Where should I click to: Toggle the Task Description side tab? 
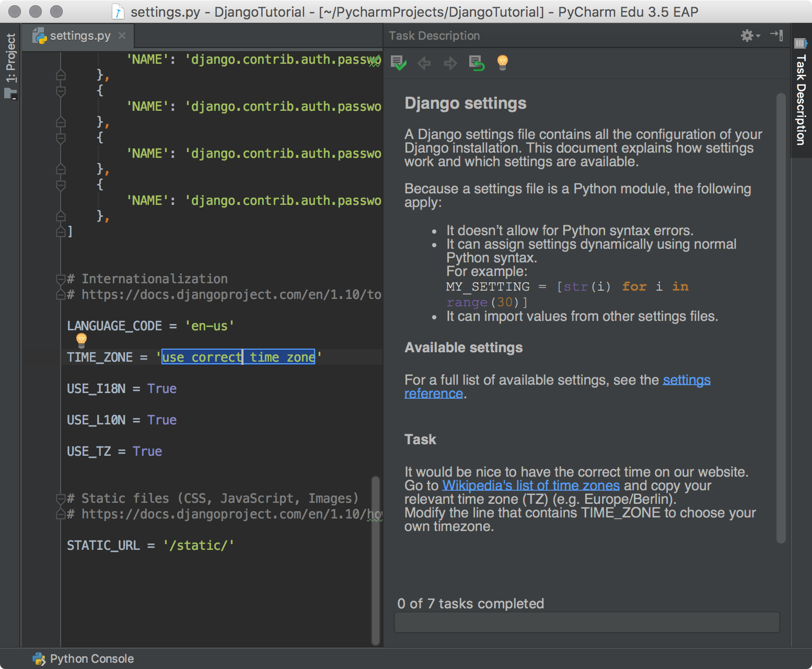[x=801, y=92]
